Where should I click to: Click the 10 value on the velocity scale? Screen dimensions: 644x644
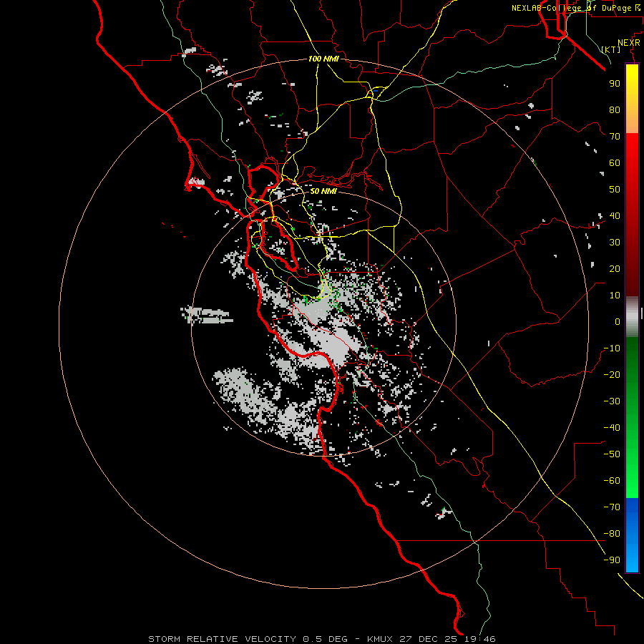pos(615,296)
